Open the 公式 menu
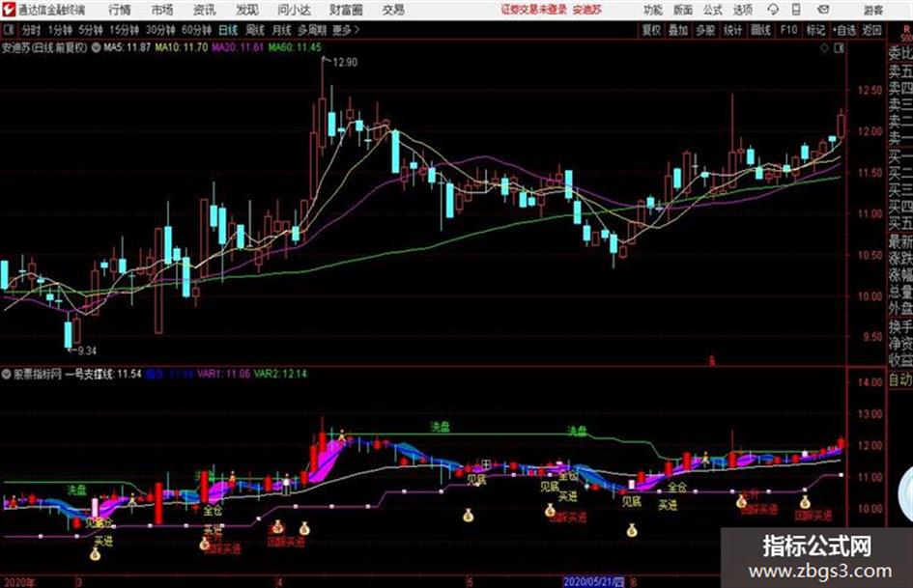This screenshot has height=588, width=913. click(713, 10)
